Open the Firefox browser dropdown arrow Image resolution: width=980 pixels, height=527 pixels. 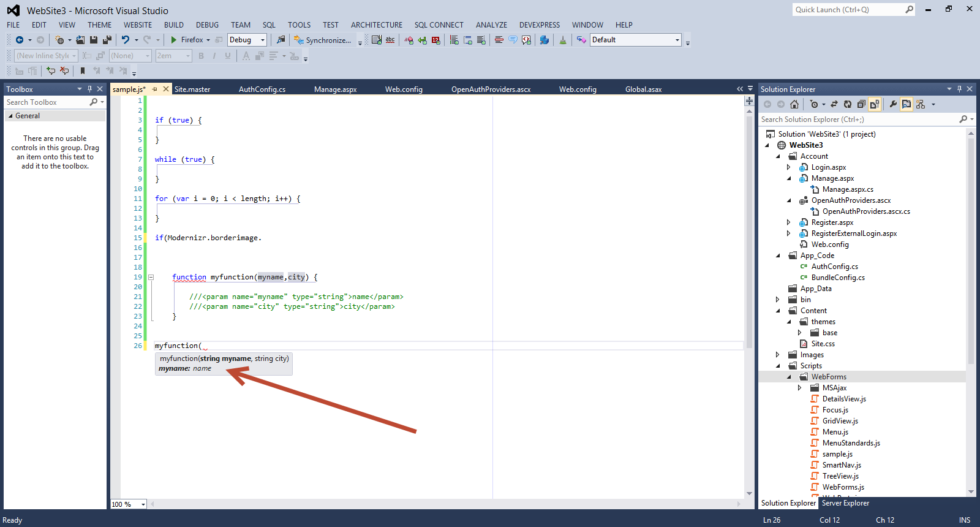[208, 40]
